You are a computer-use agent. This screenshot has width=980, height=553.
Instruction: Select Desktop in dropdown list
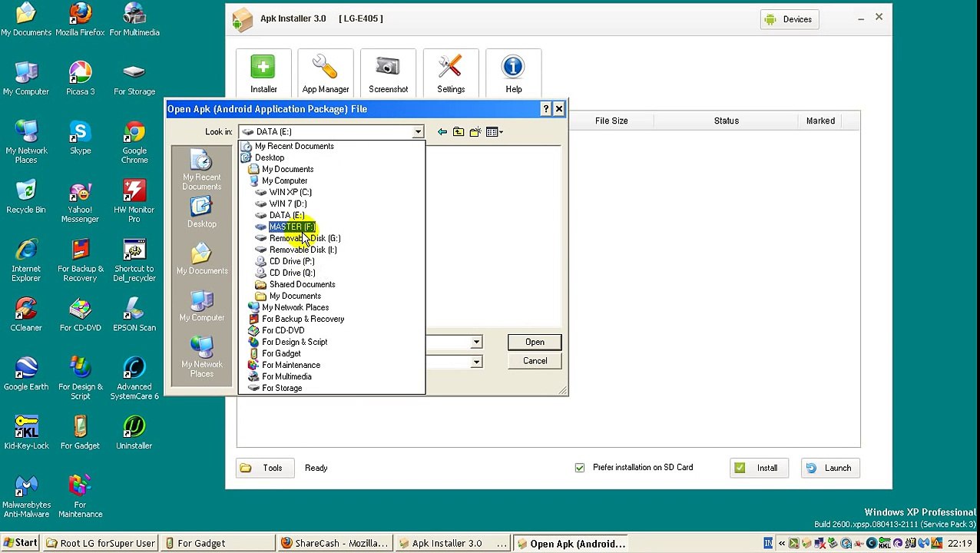point(269,157)
